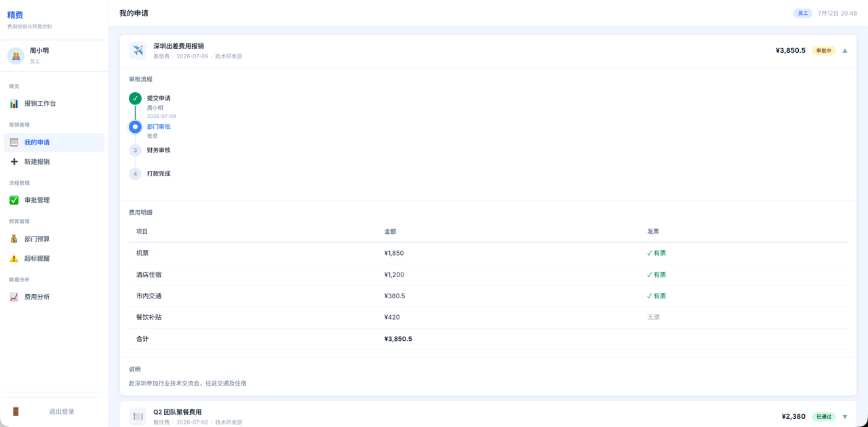This screenshot has width=868, height=427.
Task: Click the warning icon for 超标提醒
Action: pos(14,259)
